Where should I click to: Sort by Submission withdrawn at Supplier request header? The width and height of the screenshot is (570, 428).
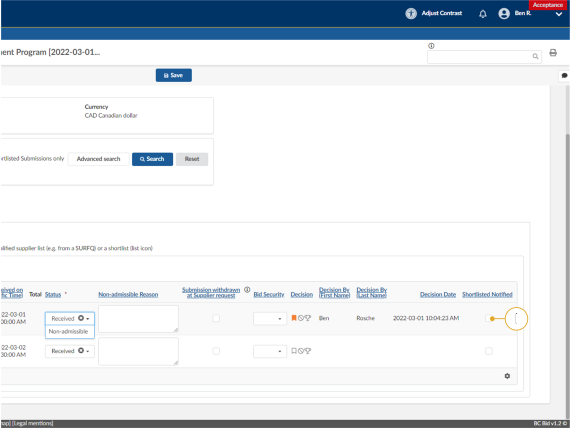click(x=211, y=292)
